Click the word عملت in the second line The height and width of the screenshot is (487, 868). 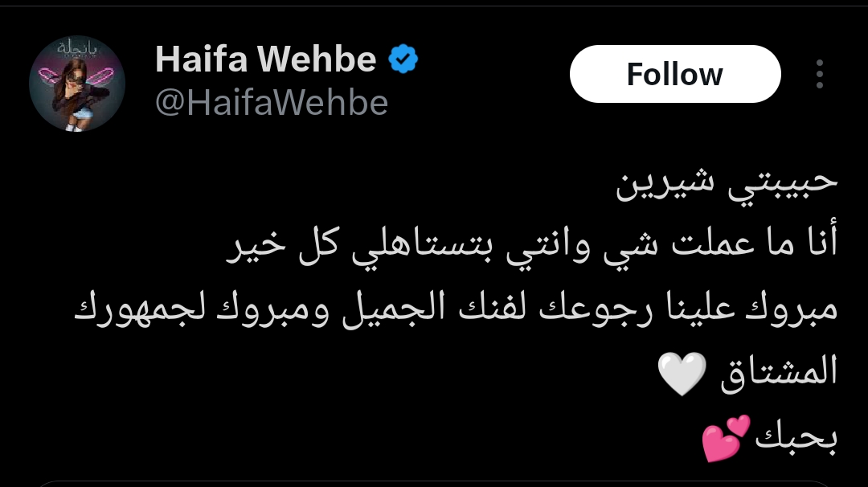tap(713, 244)
